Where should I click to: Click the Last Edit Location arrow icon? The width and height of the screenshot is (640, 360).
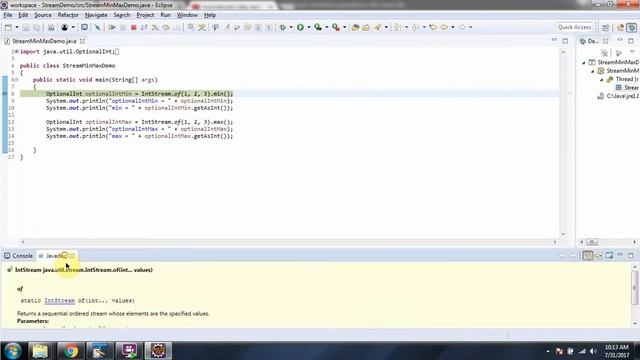click(x=433, y=27)
